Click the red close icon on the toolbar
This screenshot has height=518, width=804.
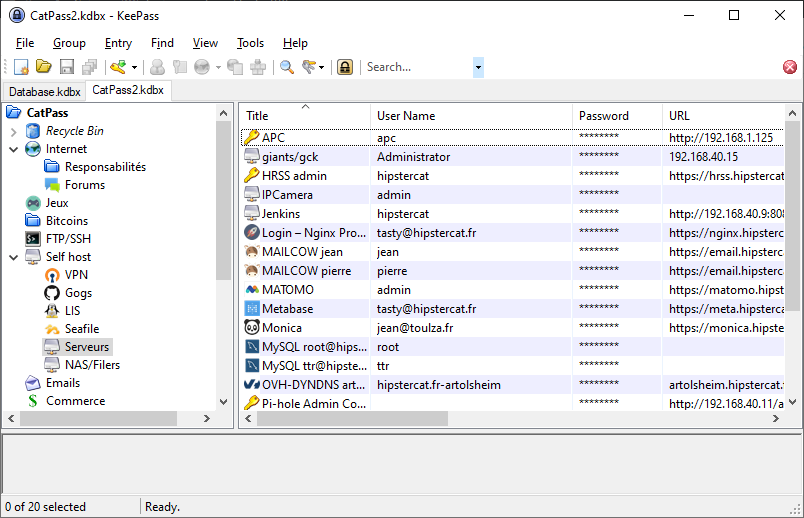(x=790, y=67)
